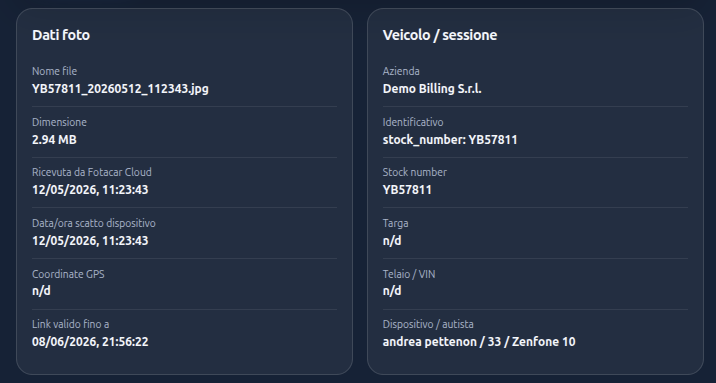The width and height of the screenshot is (716, 383).
Task: Click the Ricevuta da Fotacar Cloud timestamp
Action: (90, 190)
